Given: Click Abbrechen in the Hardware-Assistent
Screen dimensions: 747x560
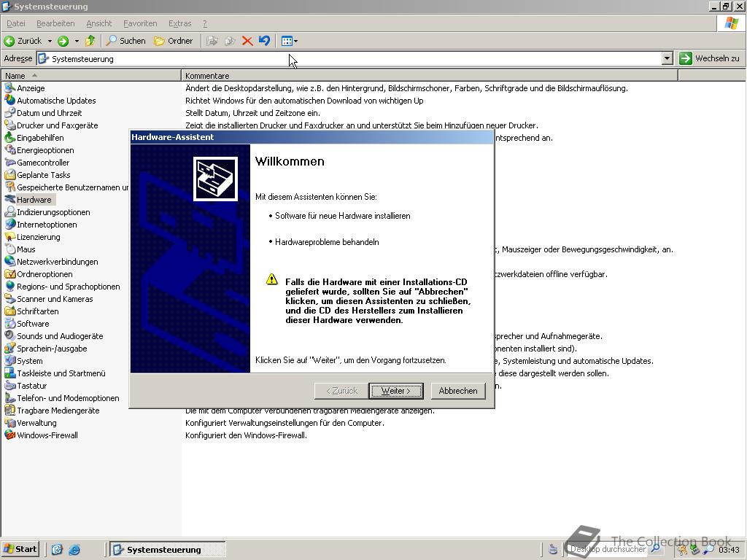Looking at the screenshot, I should (458, 391).
